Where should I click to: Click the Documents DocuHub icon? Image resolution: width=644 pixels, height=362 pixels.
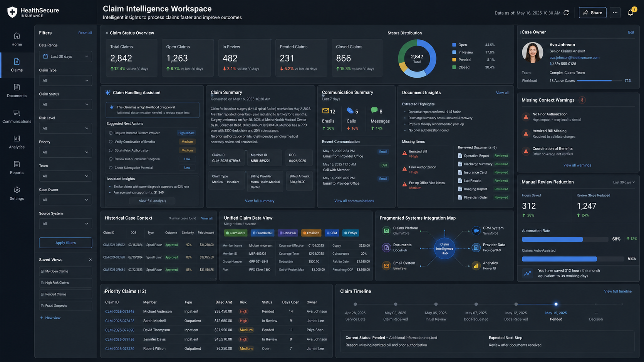386,247
